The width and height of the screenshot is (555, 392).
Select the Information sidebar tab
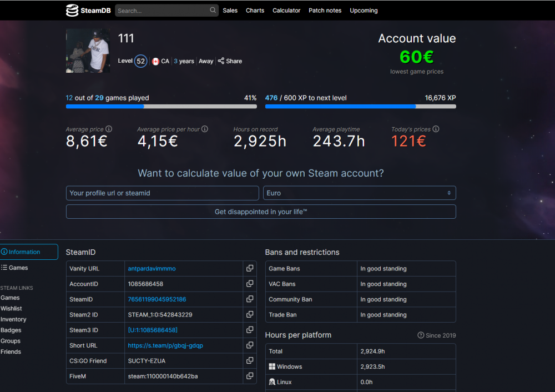tap(28, 252)
